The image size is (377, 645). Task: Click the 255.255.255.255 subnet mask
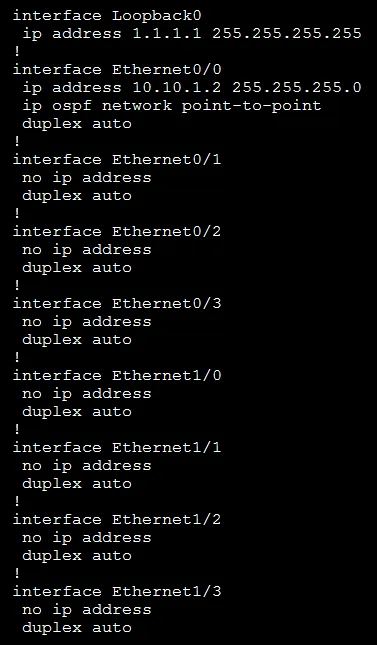pos(286,33)
